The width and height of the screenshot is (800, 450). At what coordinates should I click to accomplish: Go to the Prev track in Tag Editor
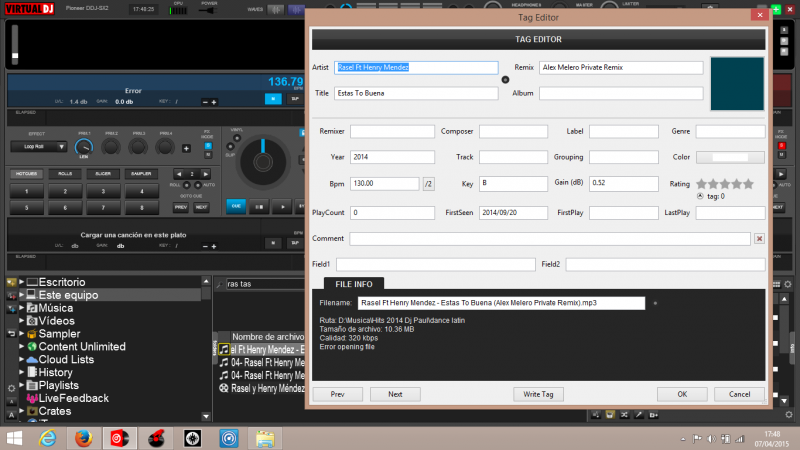[337, 394]
